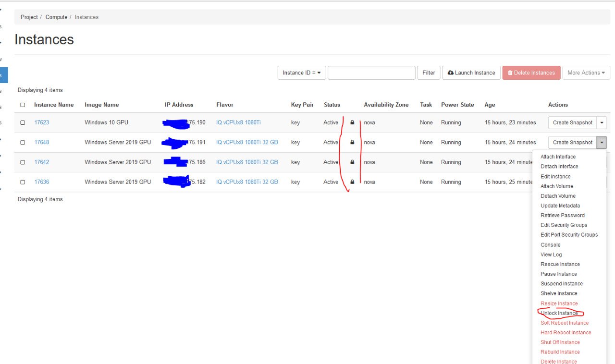Pick Shelve Instance from the menu
This screenshot has width=615, height=364.
click(559, 293)
